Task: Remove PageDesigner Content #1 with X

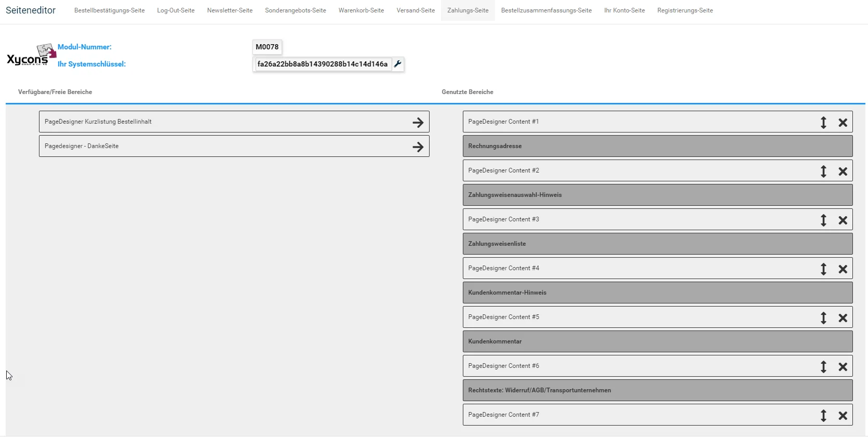Action: coord(843,123)
